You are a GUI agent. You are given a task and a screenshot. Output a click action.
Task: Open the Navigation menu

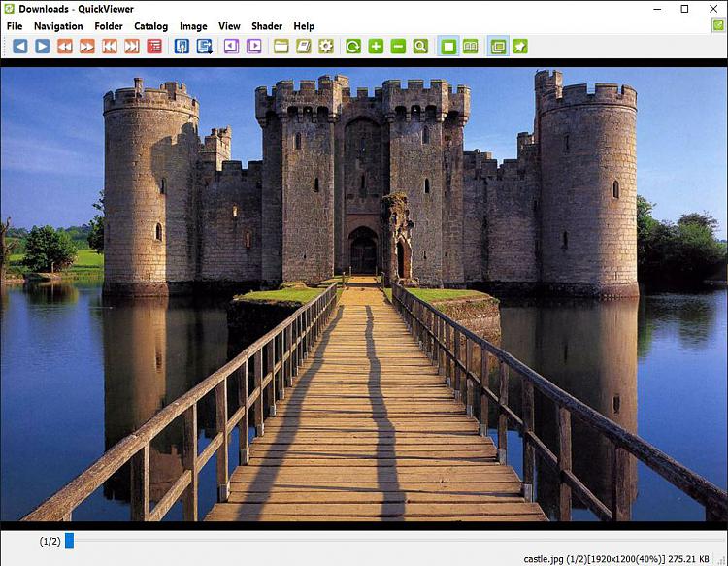tap(58, 26)
